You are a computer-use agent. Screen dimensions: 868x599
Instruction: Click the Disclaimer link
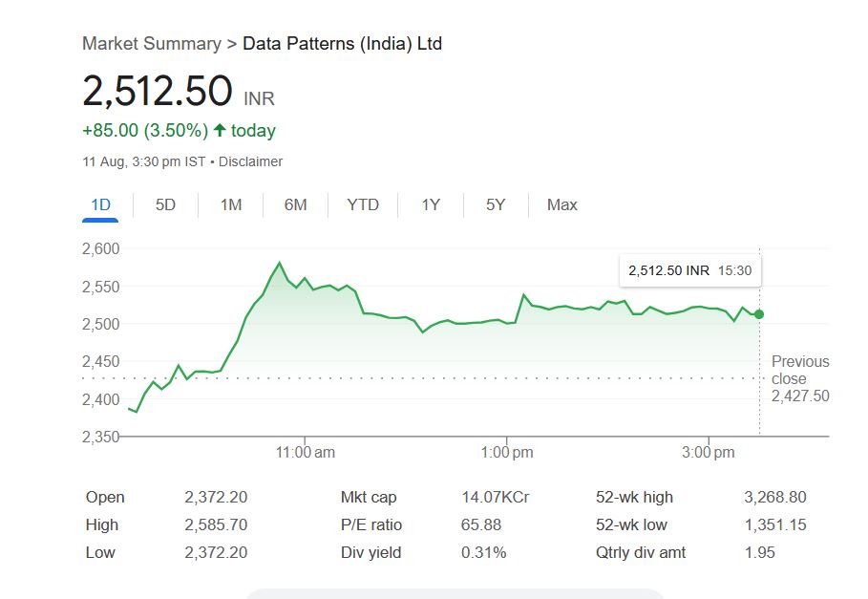250,161
